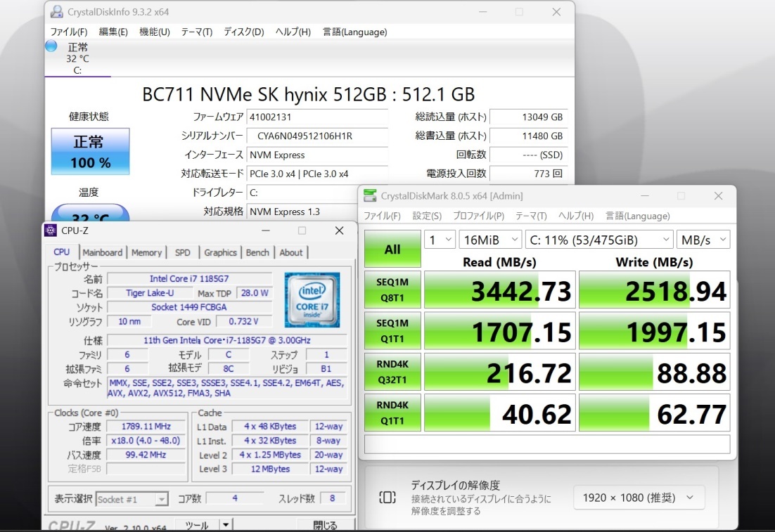This screenshot has height=532, width=775.
Task: Open the ヘルプ(H) menu in CrystalDiskMark
Action: 576,216
